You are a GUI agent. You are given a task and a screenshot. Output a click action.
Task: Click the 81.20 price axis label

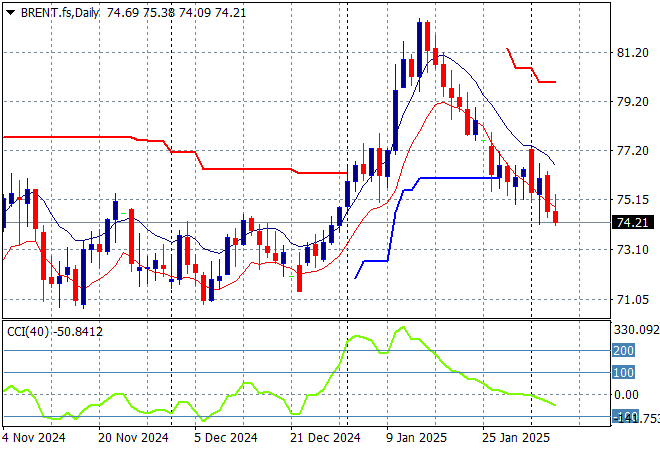pos(632,53)
